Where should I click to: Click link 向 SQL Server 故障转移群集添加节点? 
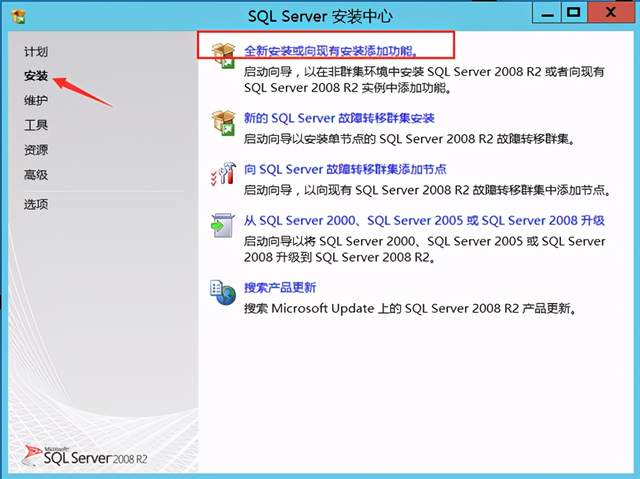[x=345, y=169]
